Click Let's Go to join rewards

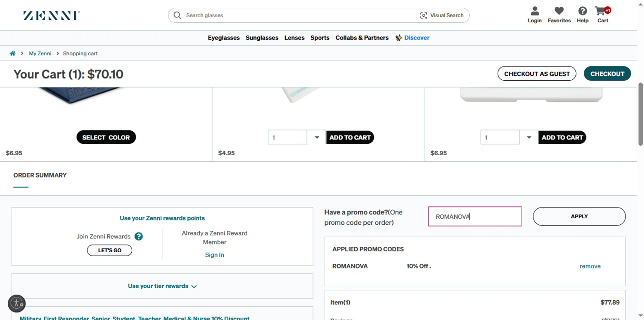pos(109,251)
